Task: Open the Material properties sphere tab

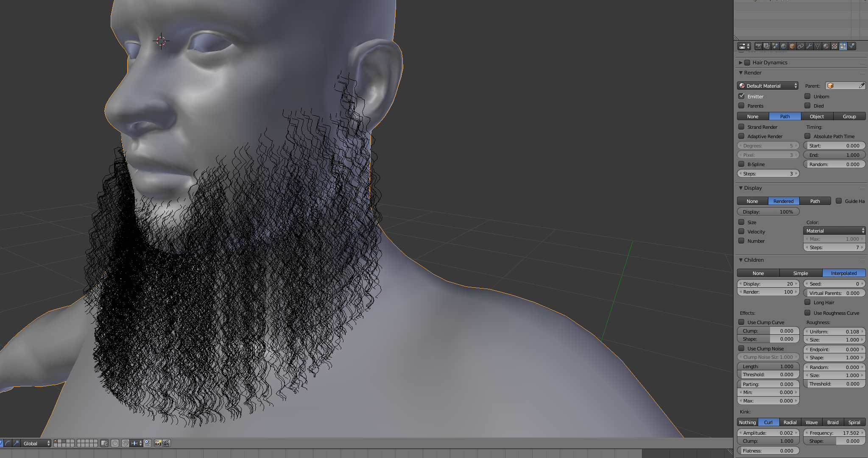Action: [x=826, y=46]
